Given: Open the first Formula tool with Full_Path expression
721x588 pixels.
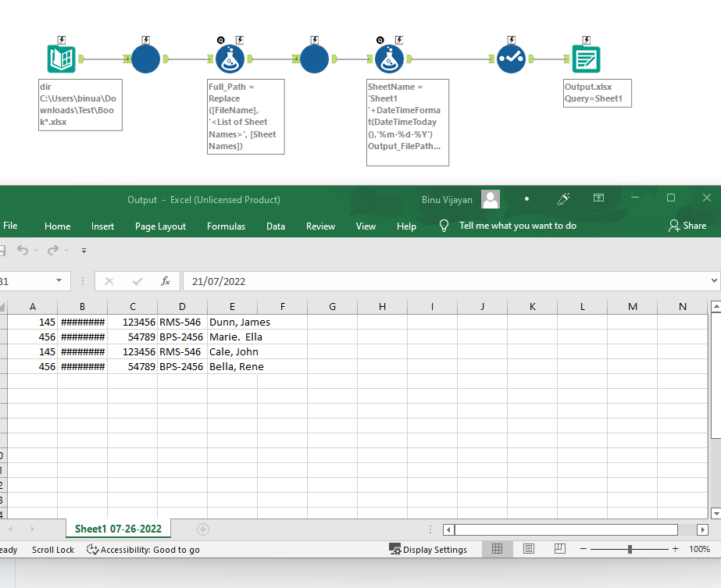Looking at the screenshot, I should coord(230,58).
